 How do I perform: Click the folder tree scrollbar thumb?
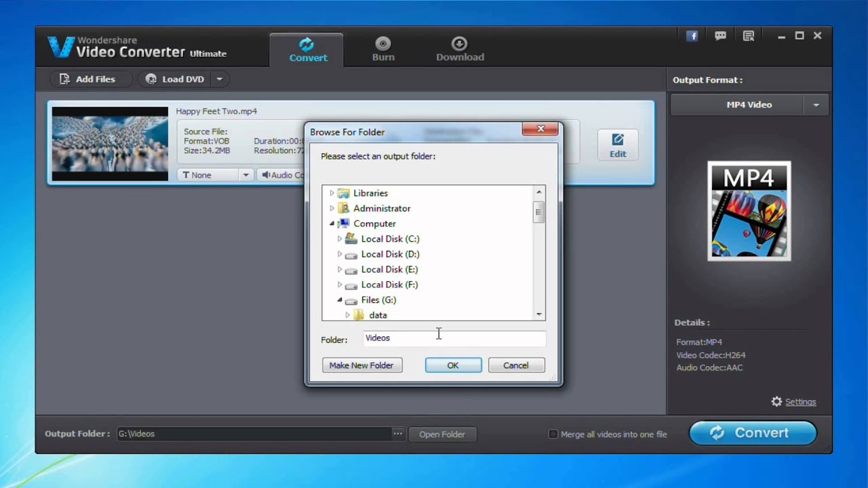(539, 212)
